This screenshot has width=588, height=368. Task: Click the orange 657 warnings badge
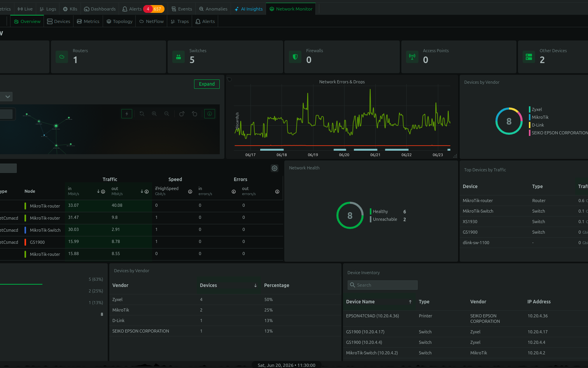[158, 9]
